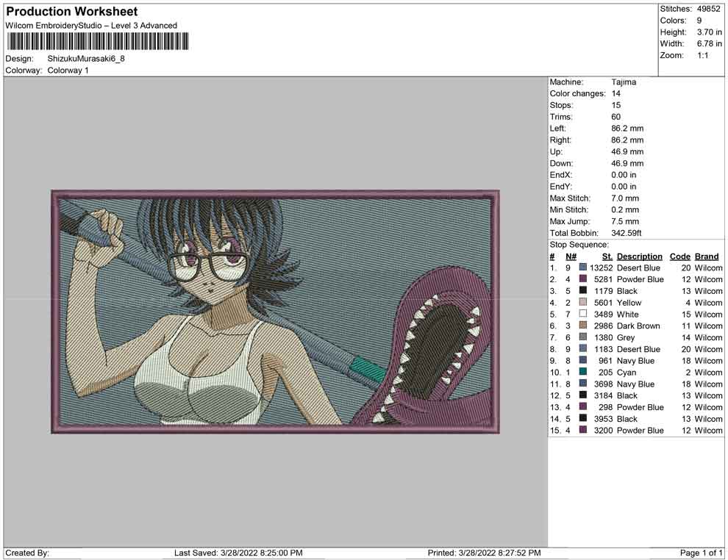Screen dimensions: 728x560
Task: Click the Powder Blue swatch in stop row 15
Action: (x=582, y=430)
